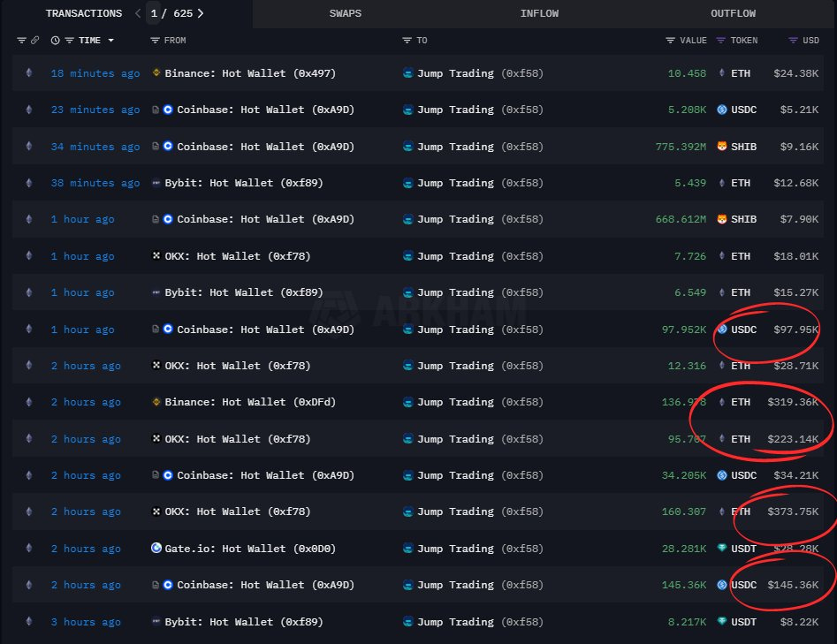Click the Binance logo for wallet 0xDFd
837x644 pixels.
point(156,402)
